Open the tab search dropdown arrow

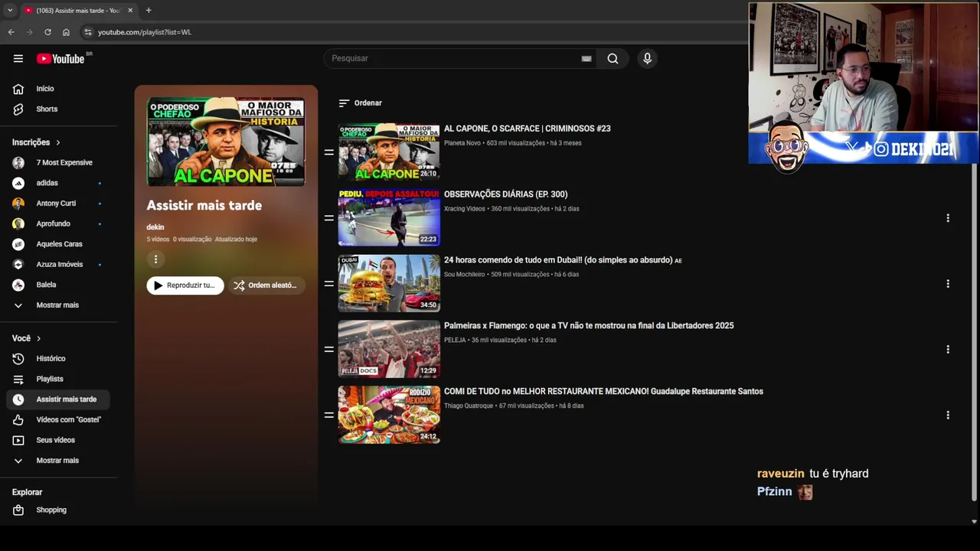coord(10,10)
